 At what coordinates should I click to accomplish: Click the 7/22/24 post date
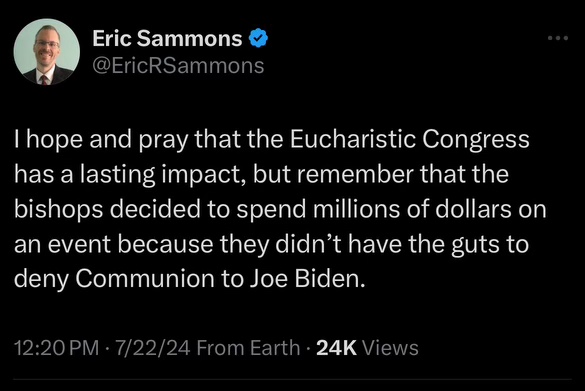pos(153,348)
